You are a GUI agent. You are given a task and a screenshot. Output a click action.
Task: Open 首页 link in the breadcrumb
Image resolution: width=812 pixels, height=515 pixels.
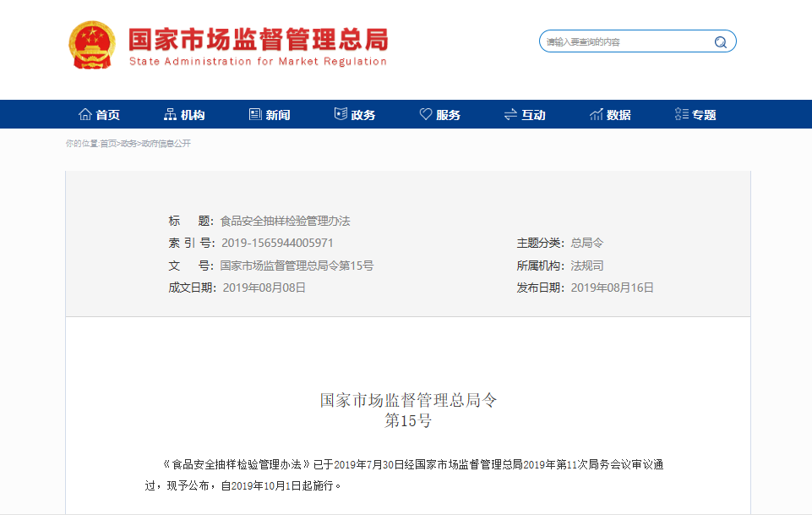coord(108,144)
